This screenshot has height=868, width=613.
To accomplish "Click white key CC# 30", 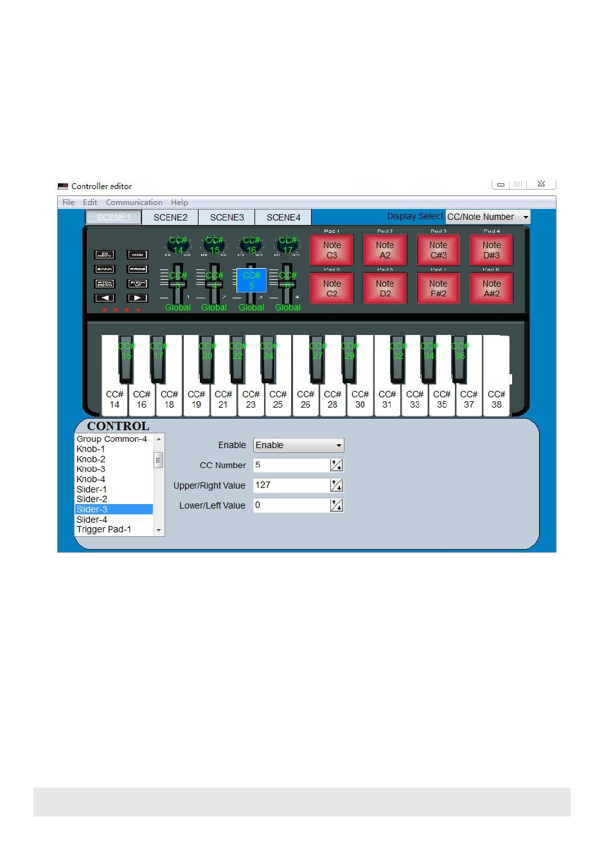I will pyautogui.click(x=360, y=399).
